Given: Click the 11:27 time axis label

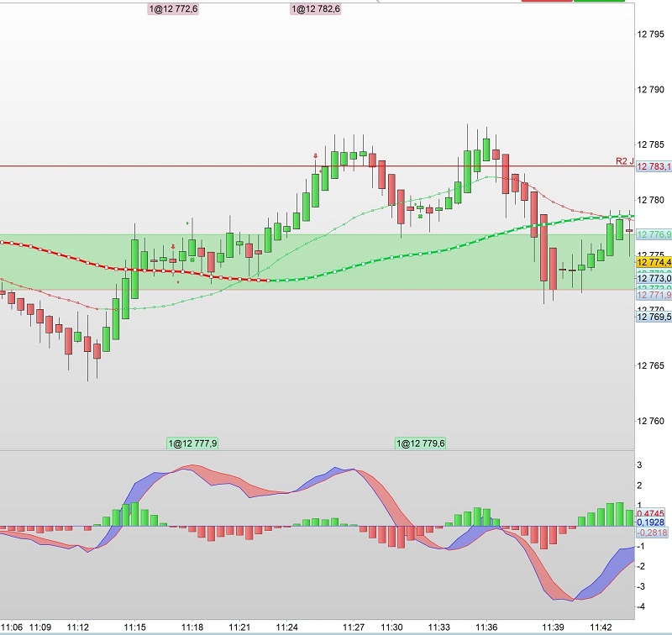Looking at the screenshot, I should point(354,627).
